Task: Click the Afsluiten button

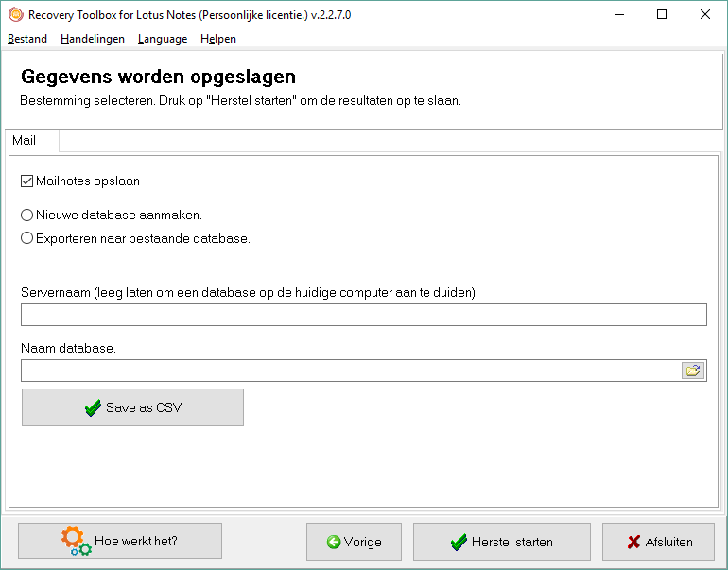Action: [x=658, y=542]
